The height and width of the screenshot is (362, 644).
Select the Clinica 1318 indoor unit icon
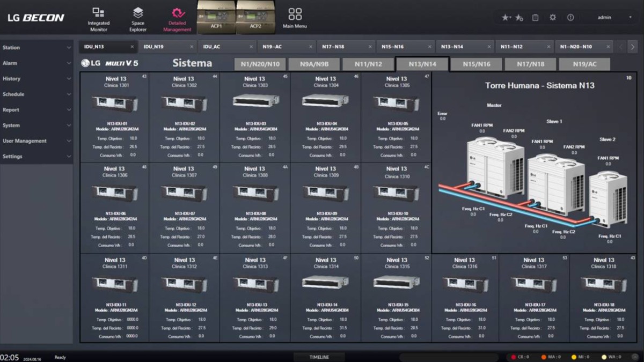tap(604, 284)
